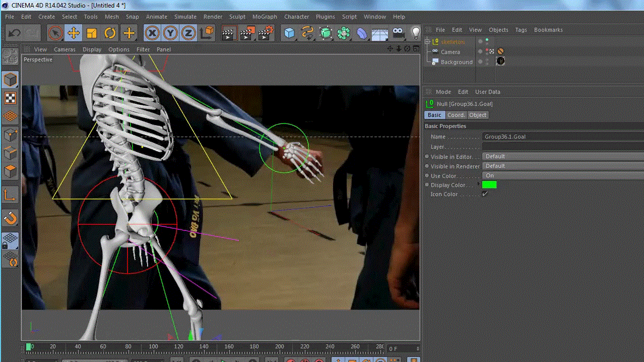644x362 pixels.
Task: Add a Camera object from toolbar
Action: pyautogui.click(x=398, y=33)
